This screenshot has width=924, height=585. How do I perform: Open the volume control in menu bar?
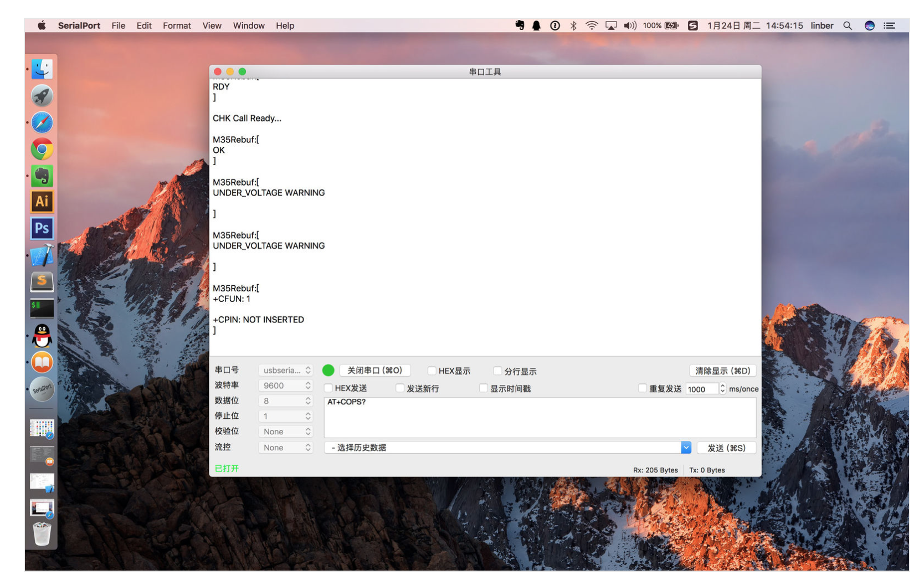pos(630,25)
